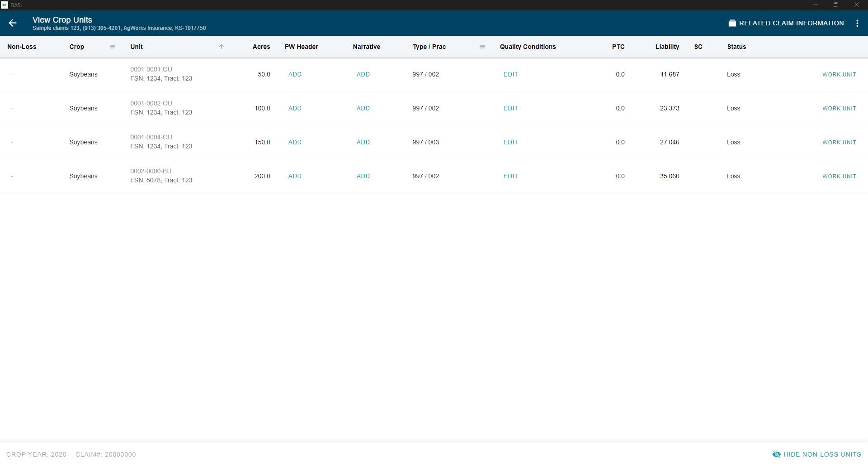868x467 pixels.
Task: Sort by Crop column header
Action: [x=77, y=47]
